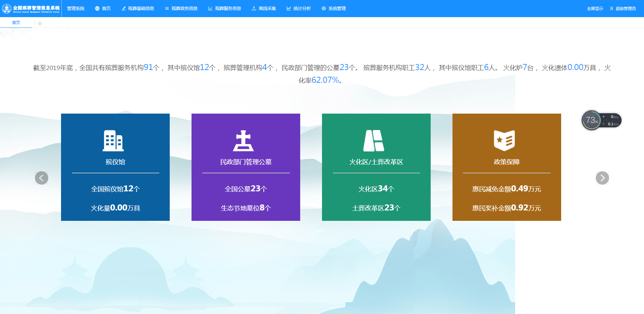Viewport: 644px width, 314px height.
Task: Click 全国殡仪馆12个 text
Action: pyautogui.click(x=115, y=189)
